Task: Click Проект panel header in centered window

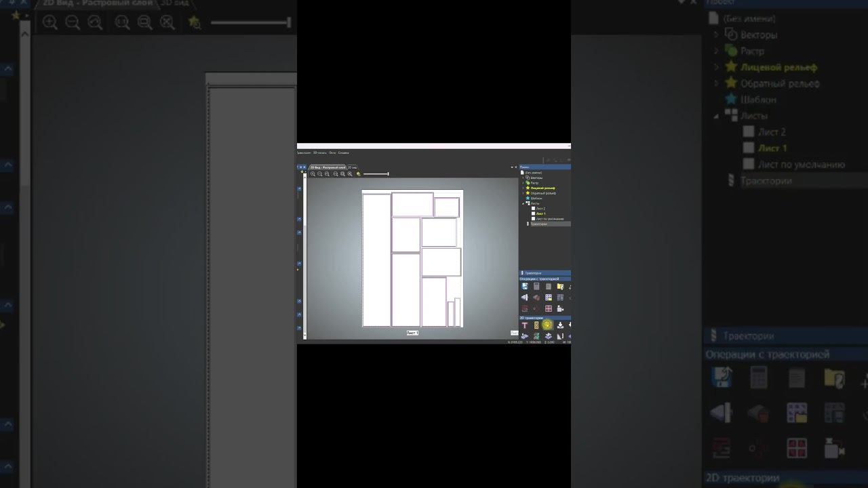Action: tap(545, 167)
